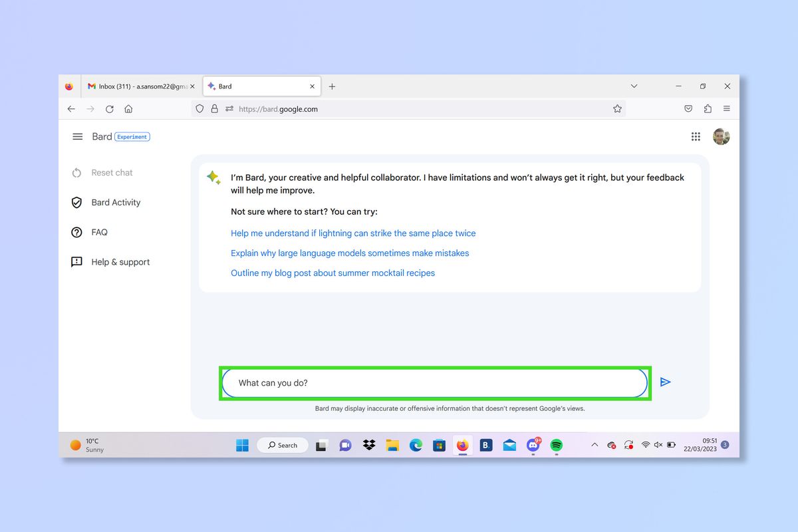Switch to the Gmail Inbox tab
The height and width of the screenshot is (532, 798).
(140, 86)
